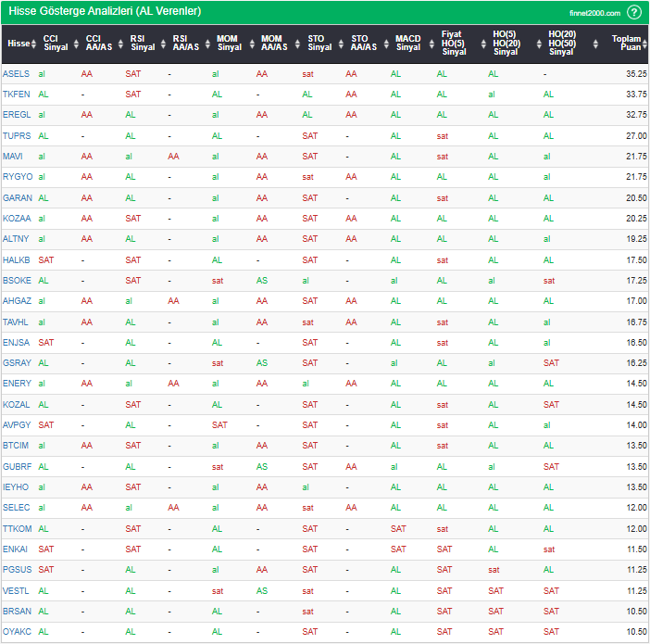Sort by HO(5) HO(20) Sinyal arrows
This screenshot has width=650, height=644.
[x=539, y=44]
